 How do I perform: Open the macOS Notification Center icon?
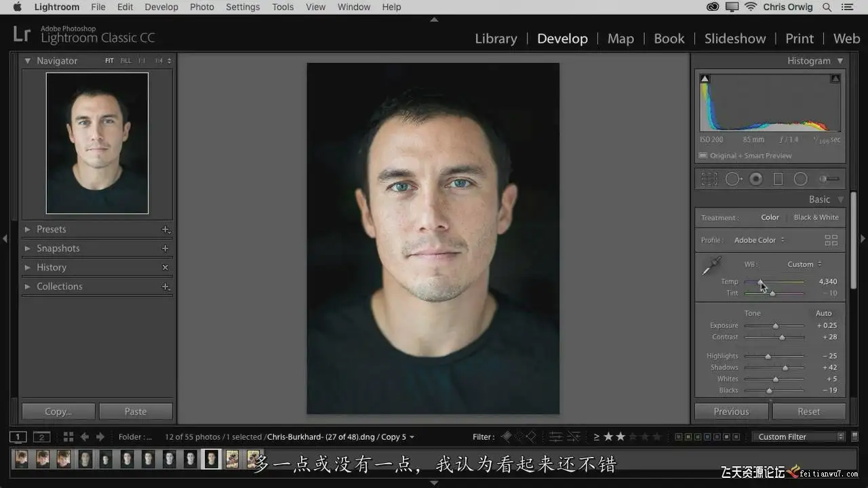848,7
